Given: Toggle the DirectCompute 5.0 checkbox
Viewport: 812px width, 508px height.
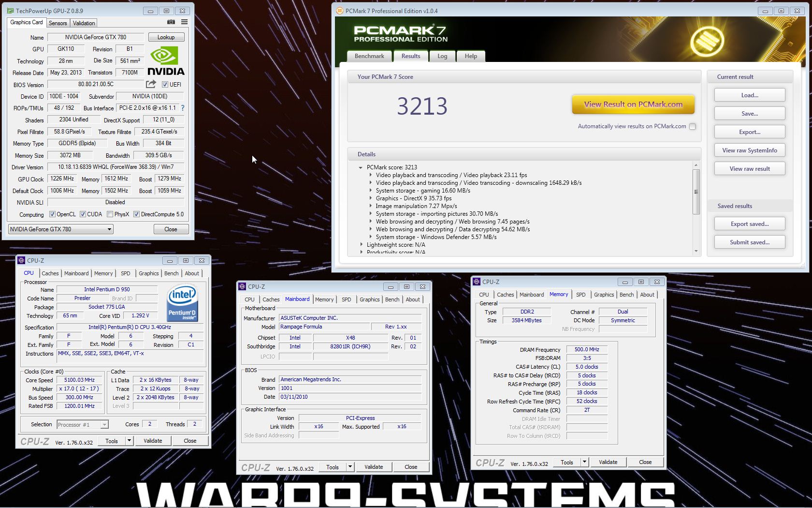Looking at the screenshot, I should (x=136, y=214).
